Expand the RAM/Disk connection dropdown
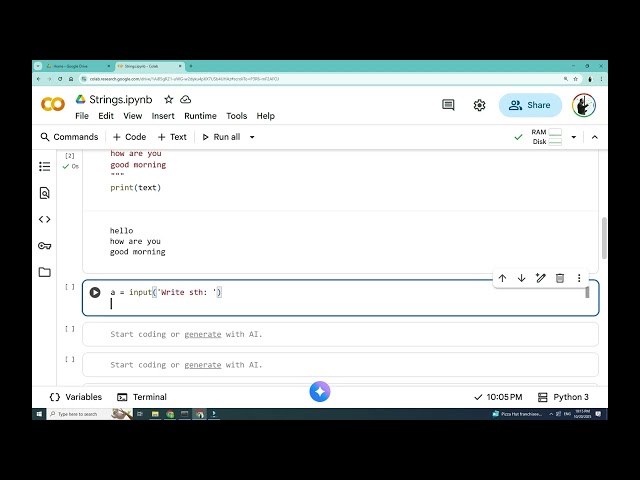Viewport: 640px width, 480px height. click(x=573, y=137)
